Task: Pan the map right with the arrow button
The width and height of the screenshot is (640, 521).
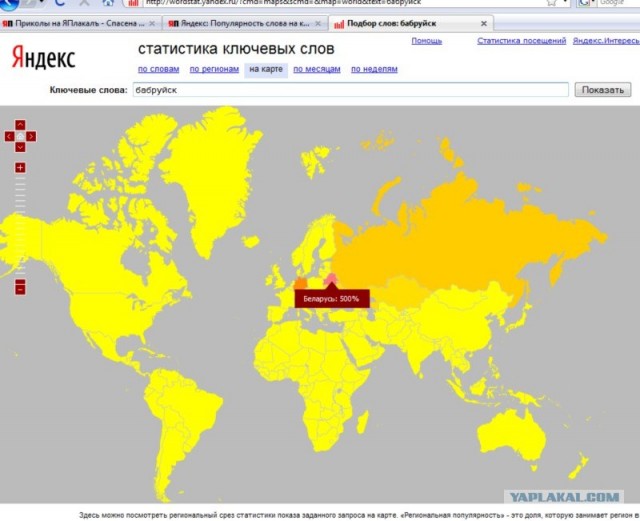Action: click(x=31, y=136)
